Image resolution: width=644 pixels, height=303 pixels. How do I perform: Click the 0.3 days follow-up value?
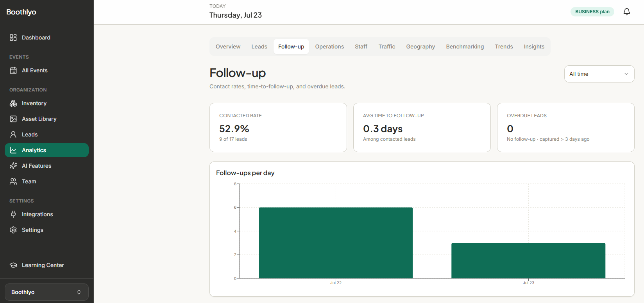click(x=383, y=129)
